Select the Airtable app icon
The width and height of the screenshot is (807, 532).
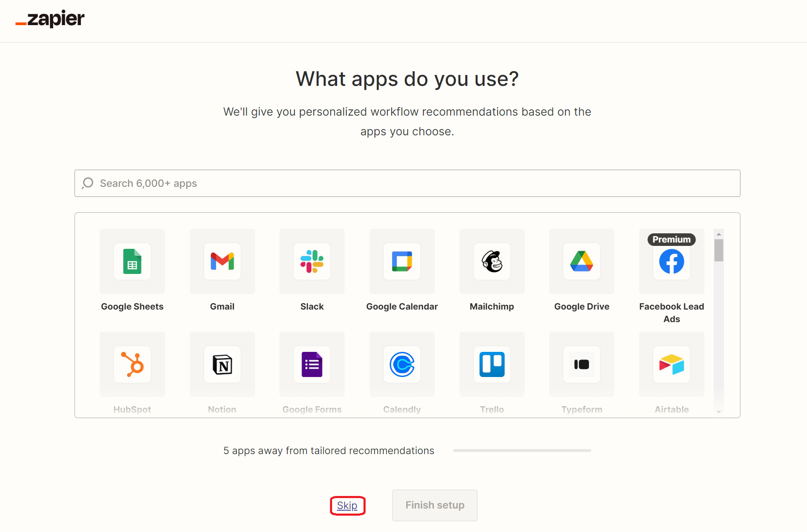(x=672, y=364)
